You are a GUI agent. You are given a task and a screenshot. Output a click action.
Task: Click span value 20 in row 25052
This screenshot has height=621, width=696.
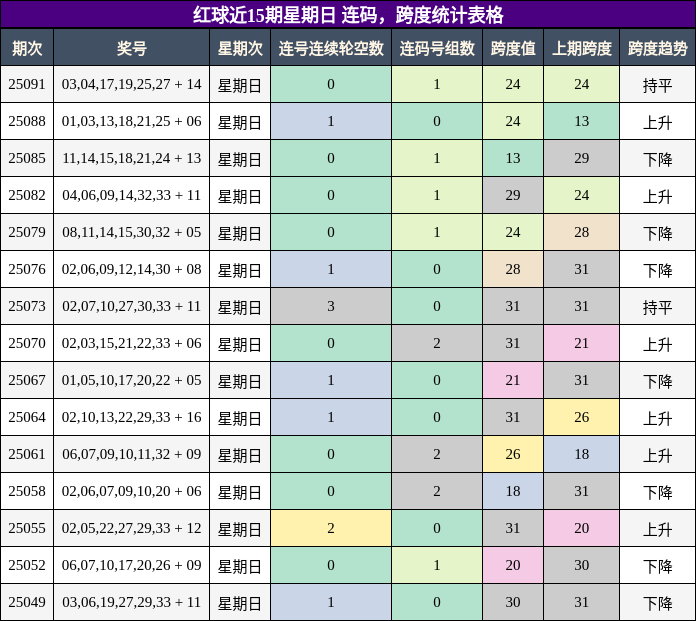tap(513, 565)
